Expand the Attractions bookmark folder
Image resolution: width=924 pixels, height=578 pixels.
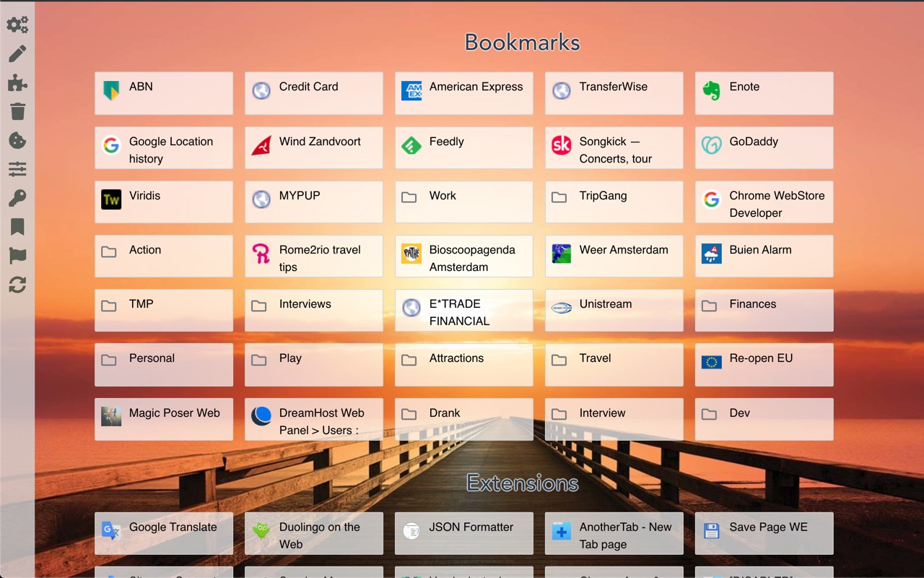pyautogui.click(x=464, y=364)
